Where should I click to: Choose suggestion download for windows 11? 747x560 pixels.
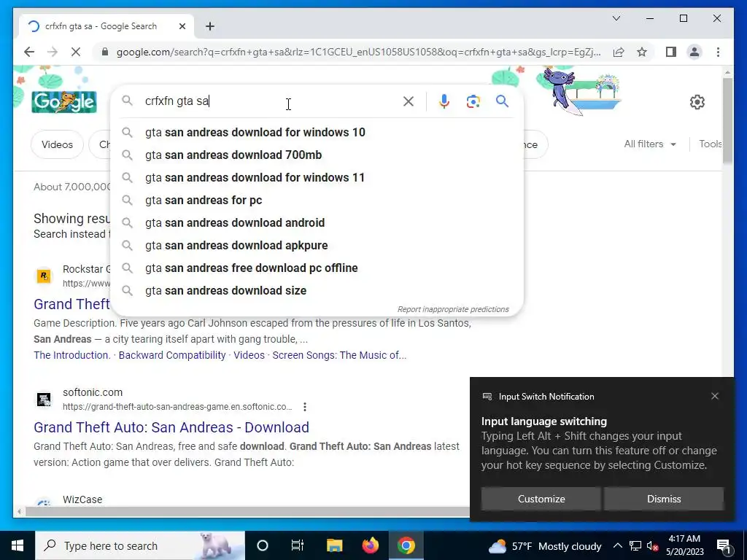317,178
